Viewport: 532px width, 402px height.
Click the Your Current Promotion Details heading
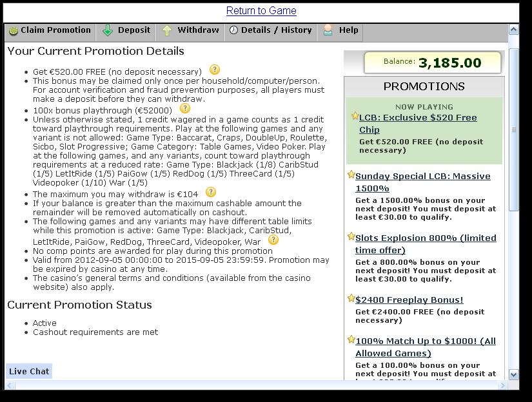95,51
